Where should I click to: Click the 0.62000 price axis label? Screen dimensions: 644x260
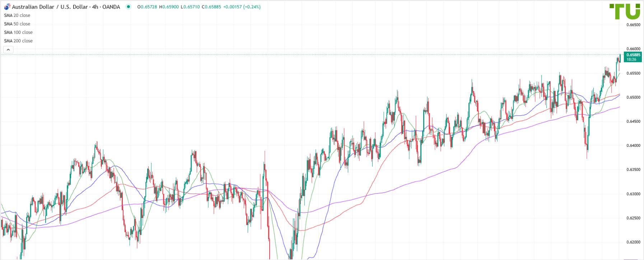(x=633, y=242)
